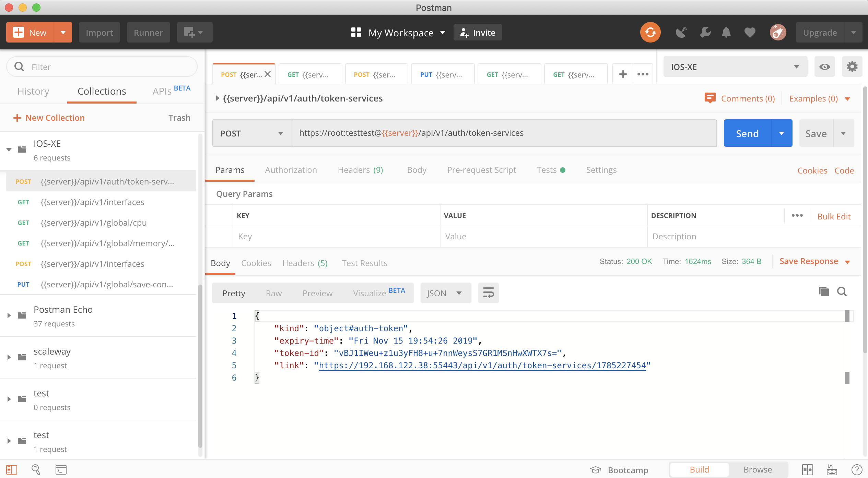Click the orange sync status icon
Screen dimensions: 868x478
coord(650,33)
